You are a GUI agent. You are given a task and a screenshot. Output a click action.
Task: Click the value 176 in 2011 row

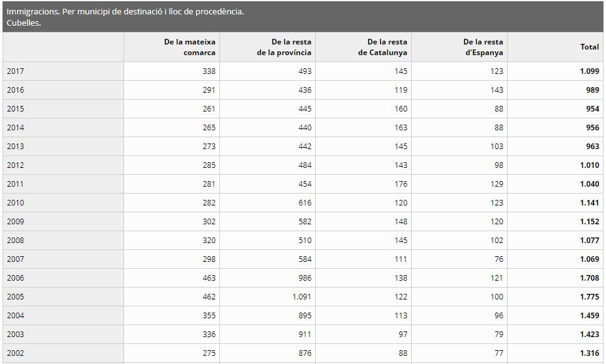pos(401,184)
